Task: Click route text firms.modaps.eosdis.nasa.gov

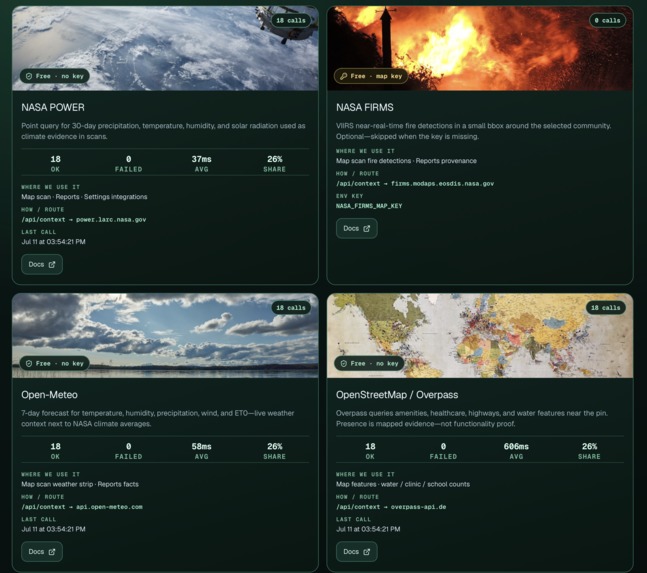Action: [x=442, y=184]
